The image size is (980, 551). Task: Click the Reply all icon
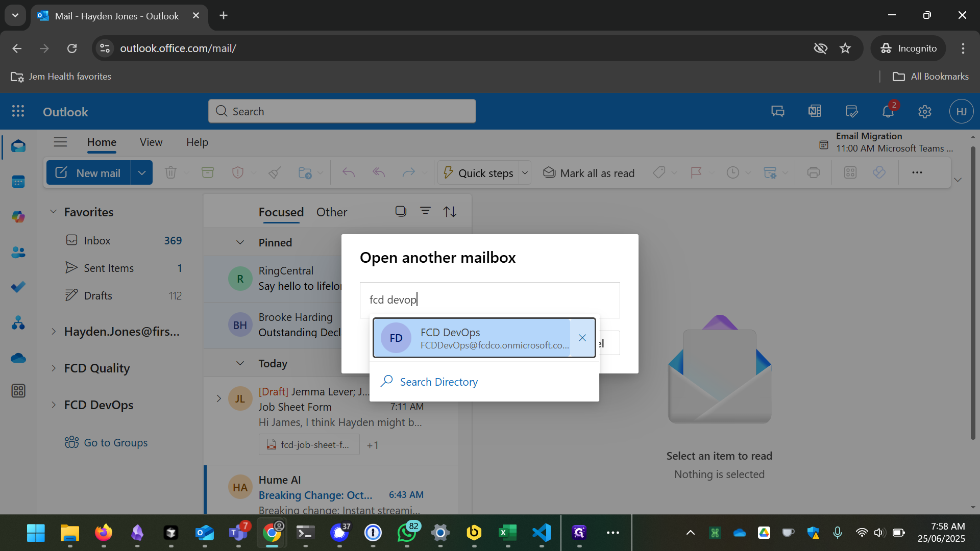379,172
